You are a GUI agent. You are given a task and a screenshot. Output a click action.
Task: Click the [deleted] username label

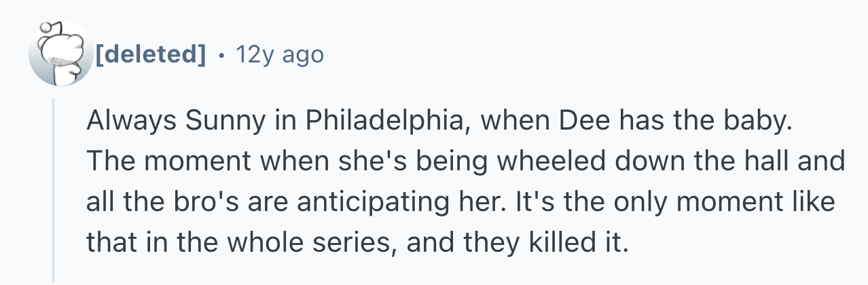[x=149, y=54]
